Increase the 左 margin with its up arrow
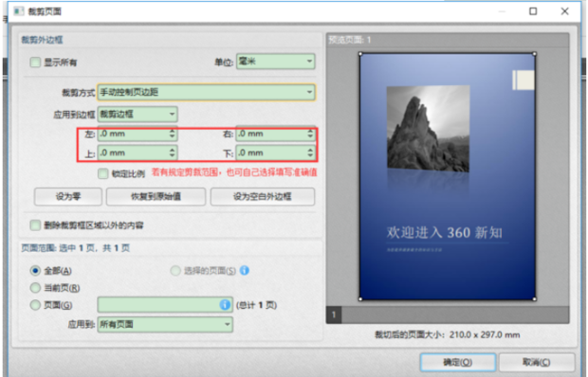The height and width of the screenshot is (377, 588). tap(172, 131)
